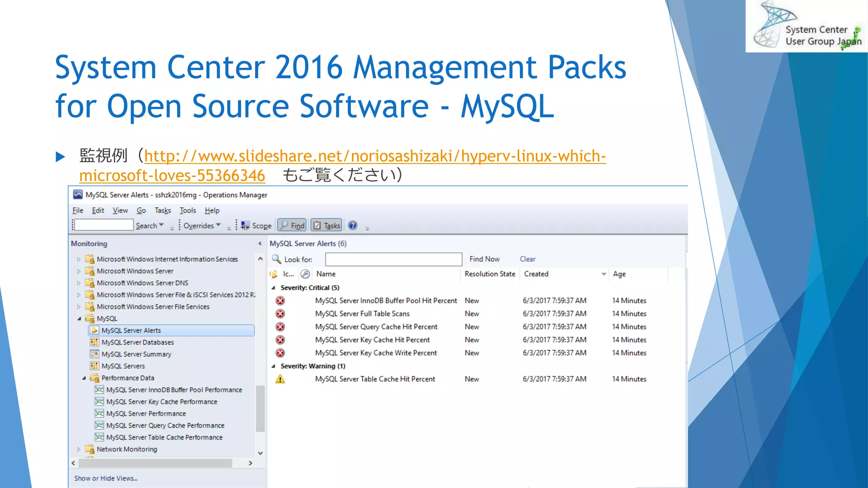
Task: Click the toolbar search input box
Action: point(104,225)
